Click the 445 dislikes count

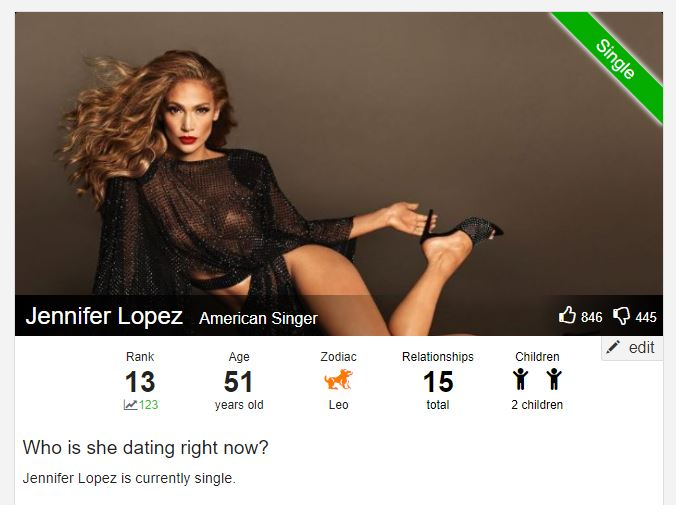point(646,317)
